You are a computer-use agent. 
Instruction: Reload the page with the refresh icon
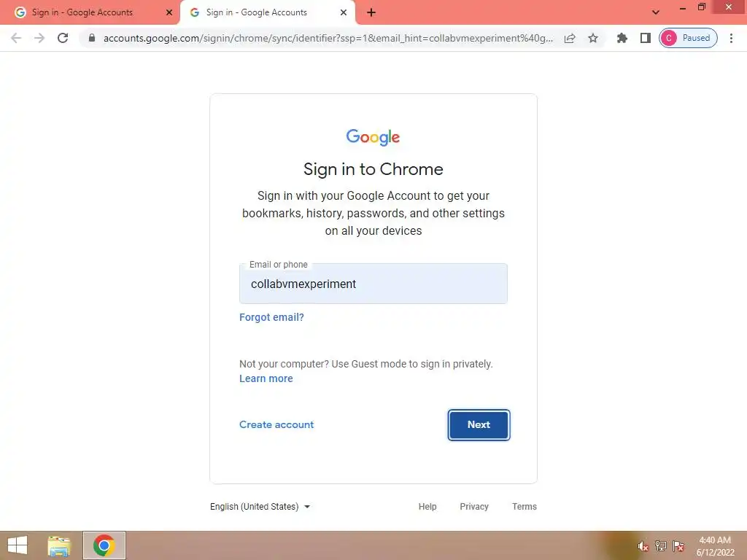63,38
